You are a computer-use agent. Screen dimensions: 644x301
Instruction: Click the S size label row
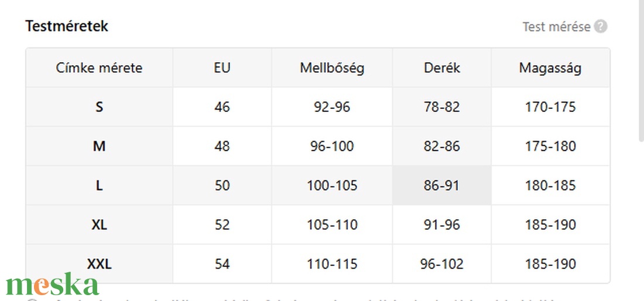(x=99, y=107)
